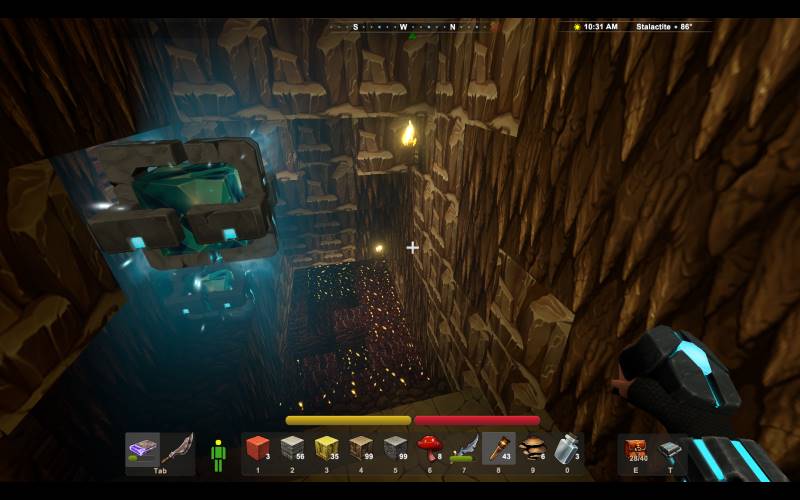Screen dimensions: 800x500
Task: Select the red mushroom in slot 6
Action: 430,449
